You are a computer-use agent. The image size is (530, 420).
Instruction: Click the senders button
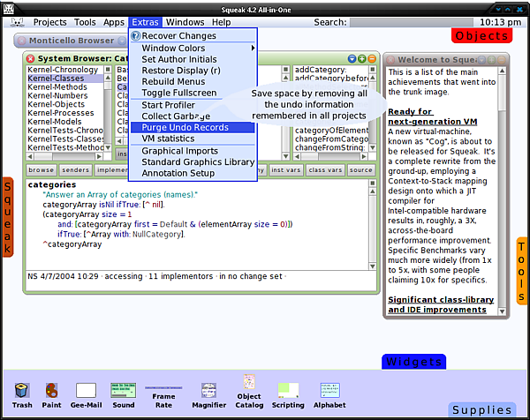tap(75, 170)
